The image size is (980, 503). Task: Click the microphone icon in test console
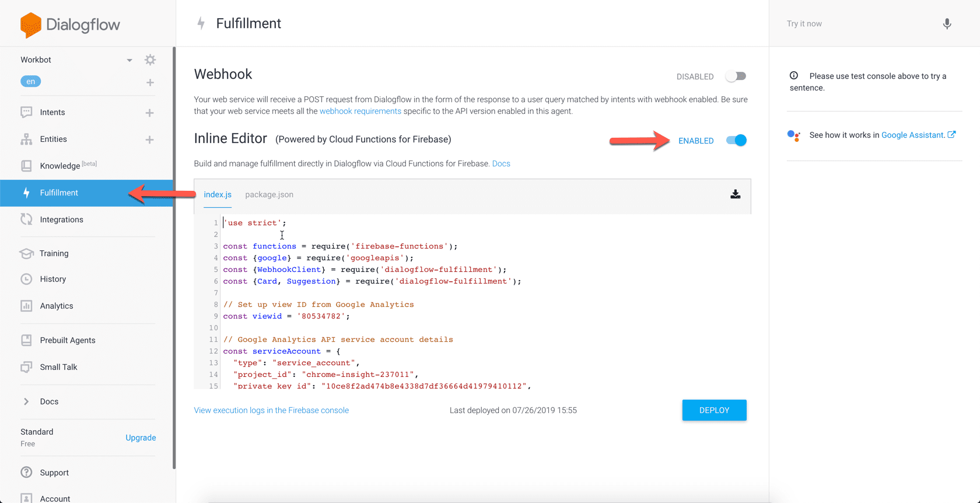pyautogui.click(x=947, y=23)
